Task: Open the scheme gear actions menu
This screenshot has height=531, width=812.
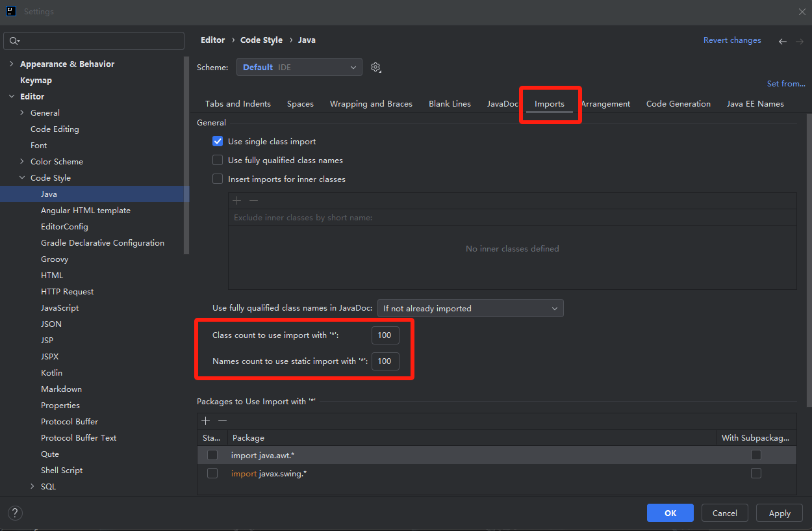Action: pos(375,67)
